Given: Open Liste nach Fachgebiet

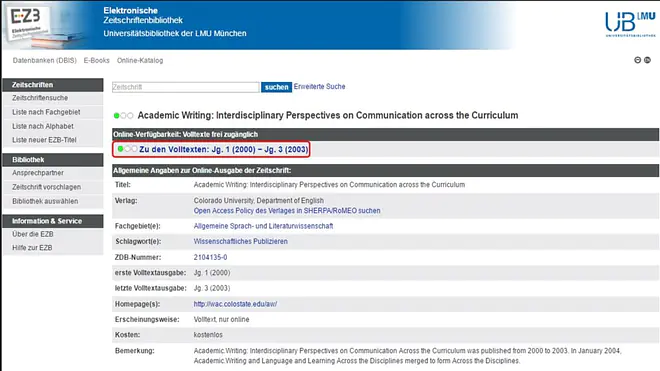Looking at the screenshot, I should click(46, 112).
